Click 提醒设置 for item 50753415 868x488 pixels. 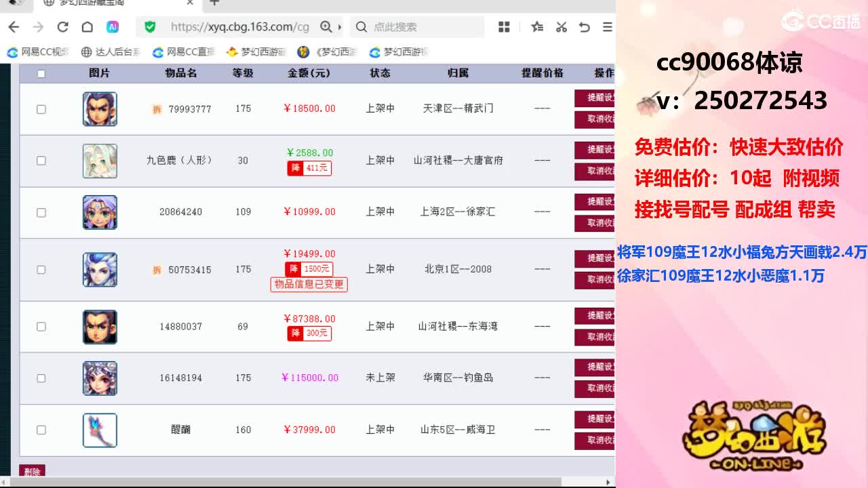595,258
